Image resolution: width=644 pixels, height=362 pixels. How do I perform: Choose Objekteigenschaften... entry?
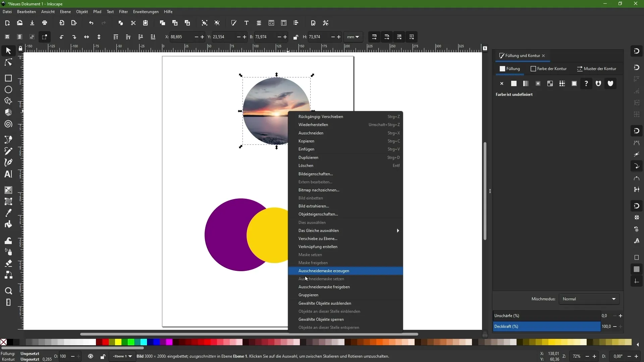345,214
